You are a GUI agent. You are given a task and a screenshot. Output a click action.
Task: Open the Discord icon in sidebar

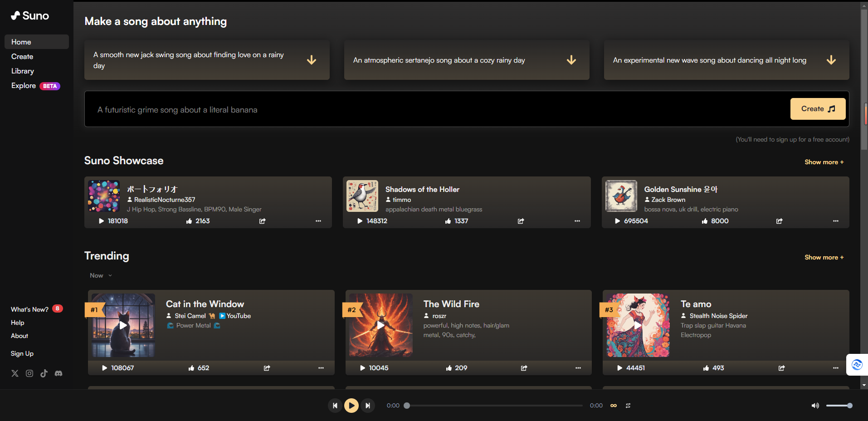pos(59,373)
